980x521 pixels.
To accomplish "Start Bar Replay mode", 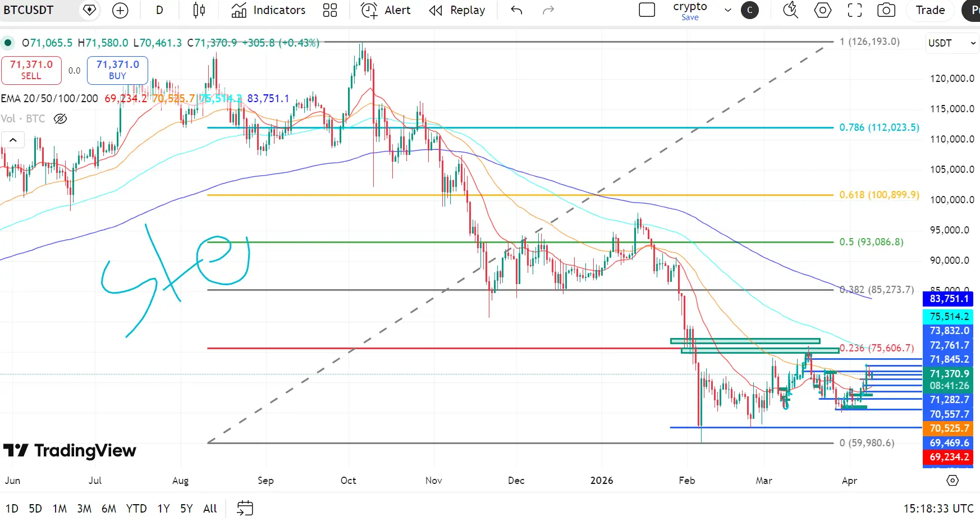I will click(457, 10).
